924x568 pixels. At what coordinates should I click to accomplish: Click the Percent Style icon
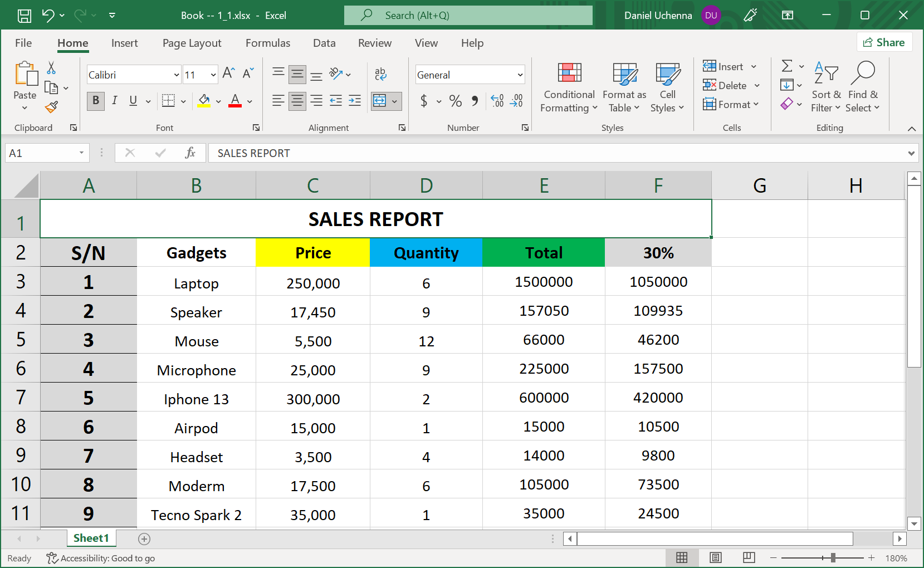pos(456,101)
